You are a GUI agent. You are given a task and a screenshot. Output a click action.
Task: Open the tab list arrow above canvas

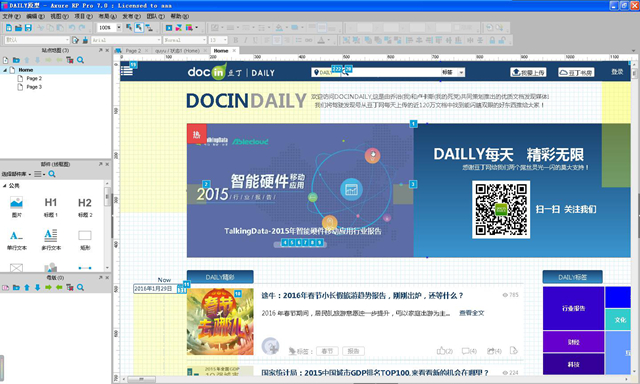coord(633,51)
